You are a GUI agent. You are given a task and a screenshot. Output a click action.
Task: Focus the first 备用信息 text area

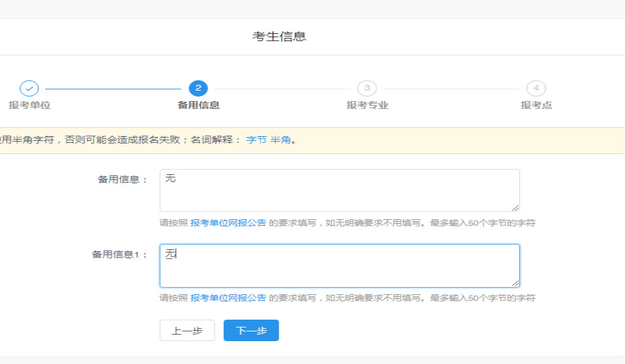coord(339,190)
